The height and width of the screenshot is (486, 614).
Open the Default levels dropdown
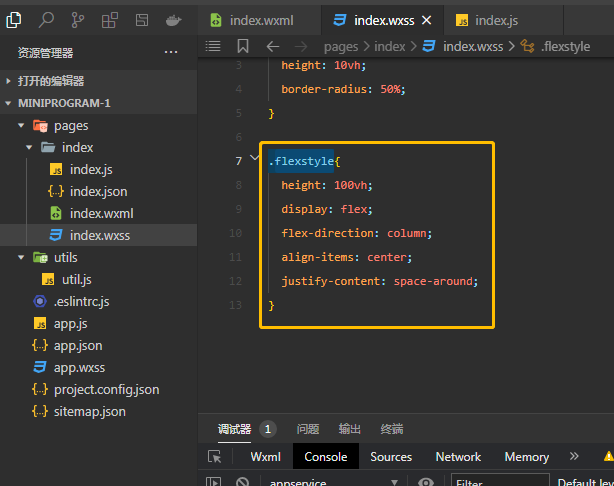pos(585,482)
